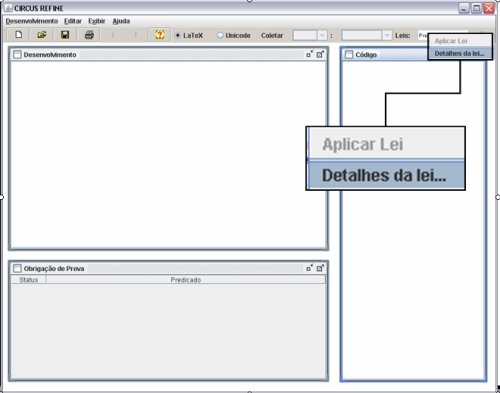500x393 pixels.
Task: Click the Status column header
Action: (29, 280)
